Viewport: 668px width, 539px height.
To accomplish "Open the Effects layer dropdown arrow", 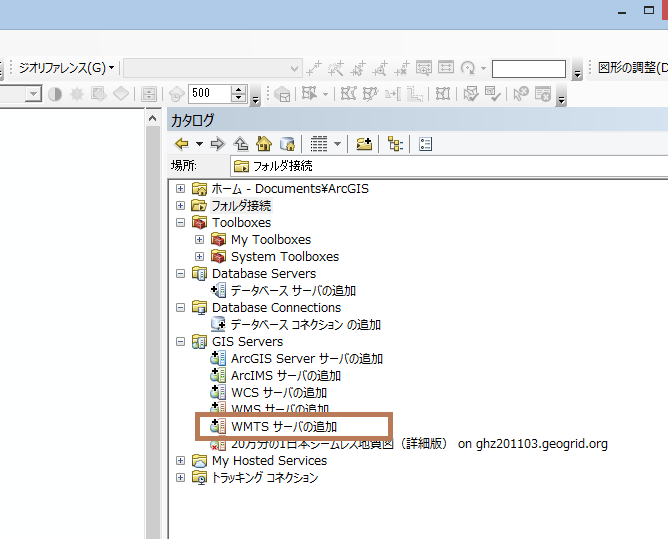I will coord(33,94).
